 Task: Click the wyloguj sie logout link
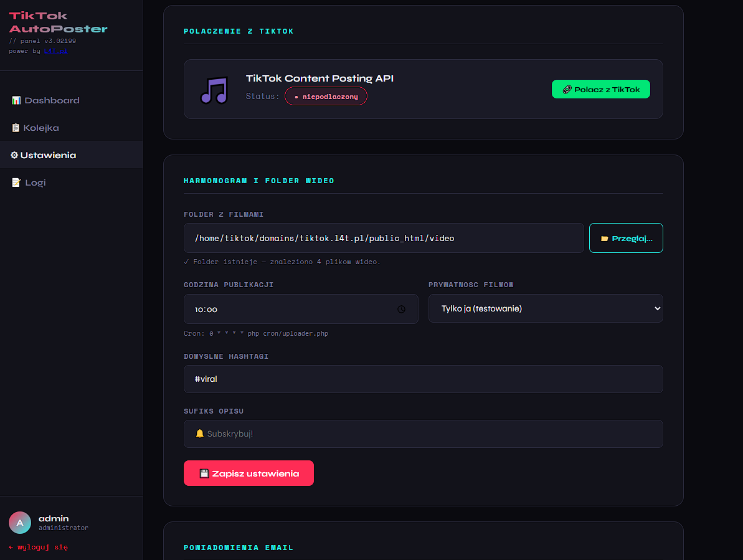click(38, 547)
